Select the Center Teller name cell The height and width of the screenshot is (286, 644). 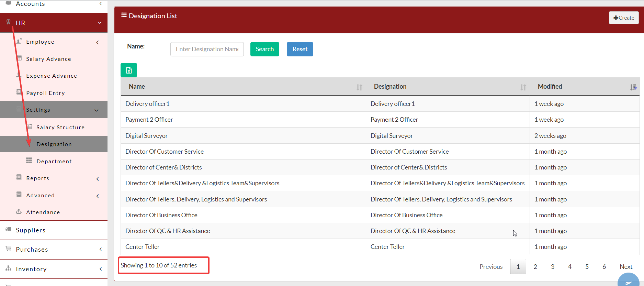tap(243, 247)
